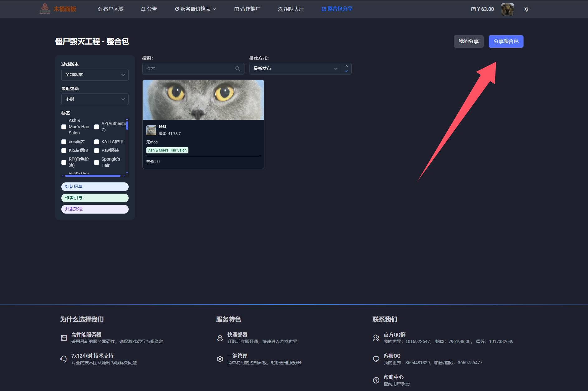Tick the Paw服装 tag checkbox
Screen dimensions: 588x391
97,151
